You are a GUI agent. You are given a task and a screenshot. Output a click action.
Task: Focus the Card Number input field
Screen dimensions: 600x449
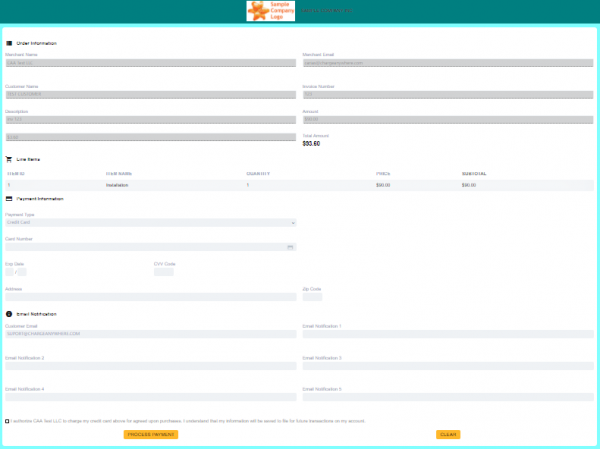coord(151,247)
